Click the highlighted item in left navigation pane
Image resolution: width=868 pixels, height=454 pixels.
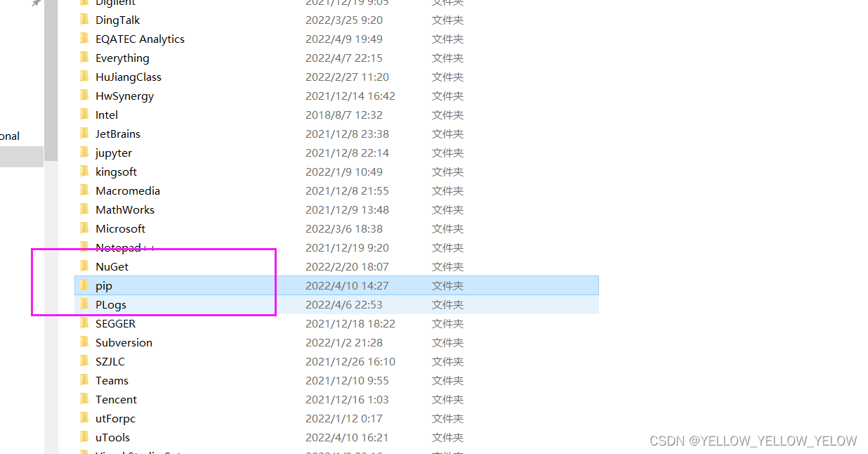click(21, 157)
